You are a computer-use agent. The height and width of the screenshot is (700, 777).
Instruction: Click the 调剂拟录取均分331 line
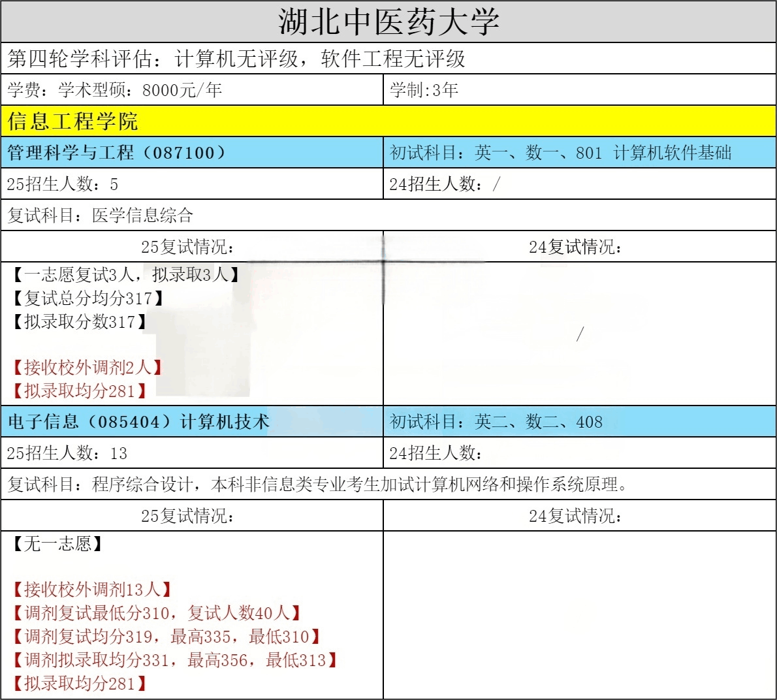[x=174, y=660]
